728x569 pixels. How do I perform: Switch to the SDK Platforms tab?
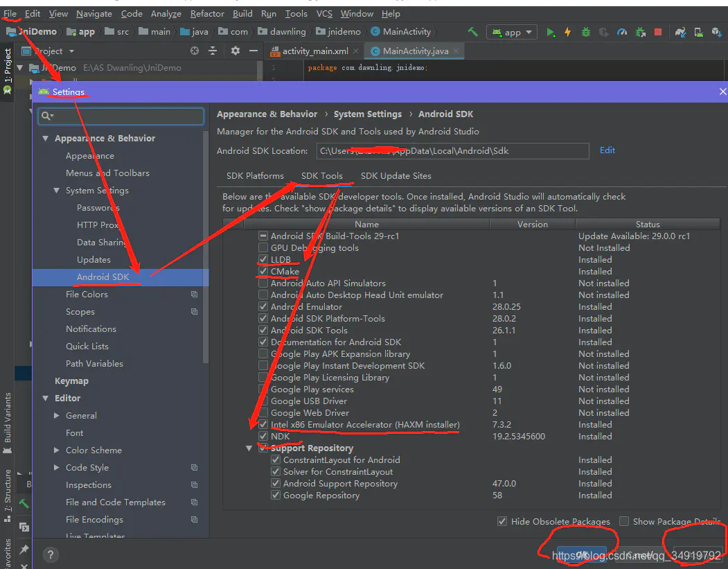point(255,175)
